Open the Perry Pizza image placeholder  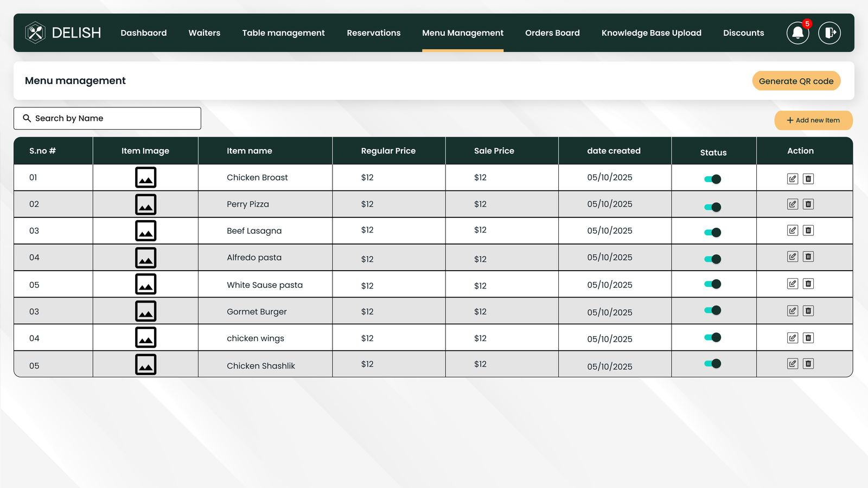[x=146, y=204]
